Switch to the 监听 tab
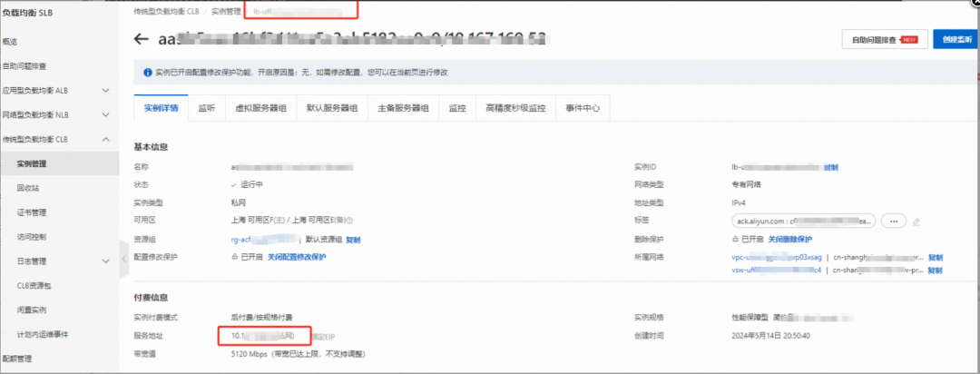This screenshot has width=980, height=374. pos(207,108)
